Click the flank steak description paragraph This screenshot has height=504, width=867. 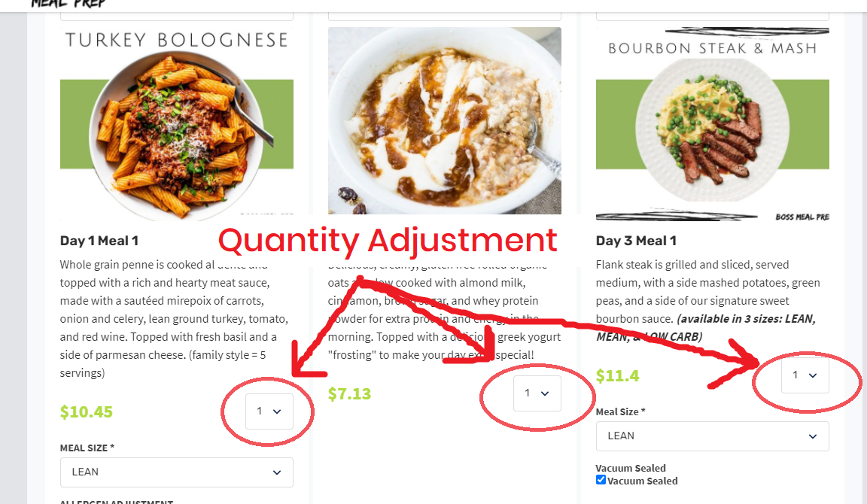tap(707, 301)
